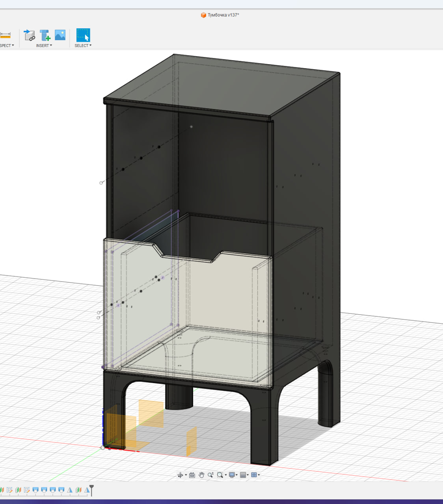Expand the Viewports dropdown arrow
Image resolution: width=443 pixels, height=504 pixels.
[259, 475]
